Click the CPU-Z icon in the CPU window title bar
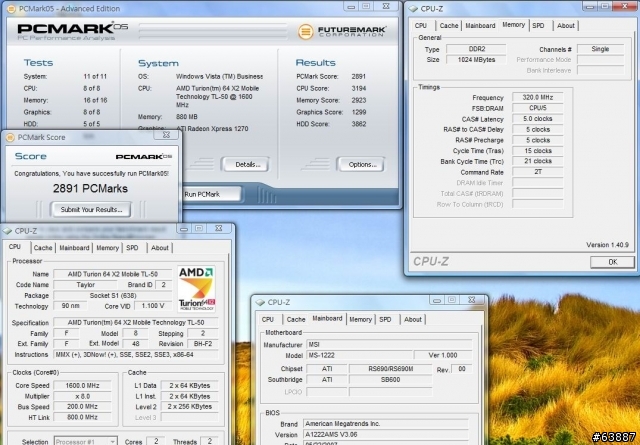Viewport: 640px width, 445px height. pos(7,231)
